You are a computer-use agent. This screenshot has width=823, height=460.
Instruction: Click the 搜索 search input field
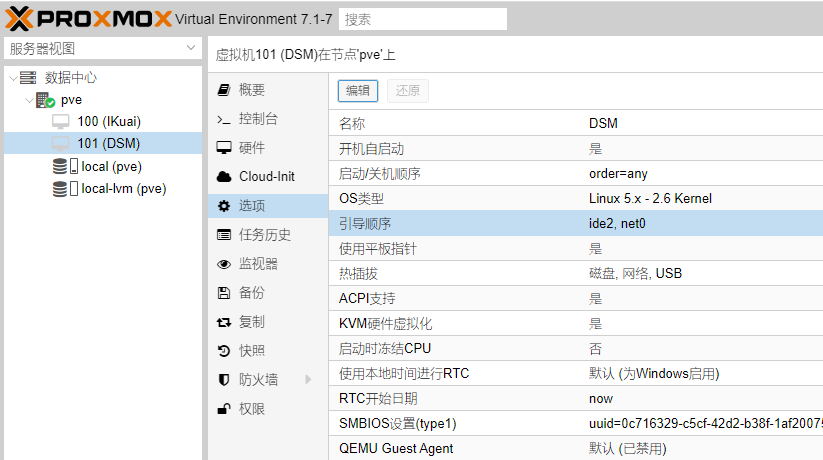(423, 19)
